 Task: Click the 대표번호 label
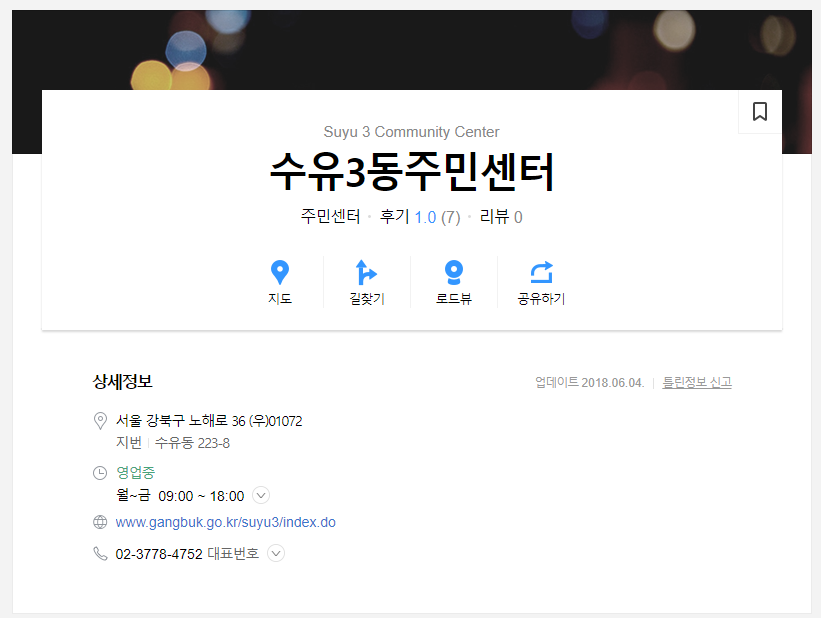point(233,554)
